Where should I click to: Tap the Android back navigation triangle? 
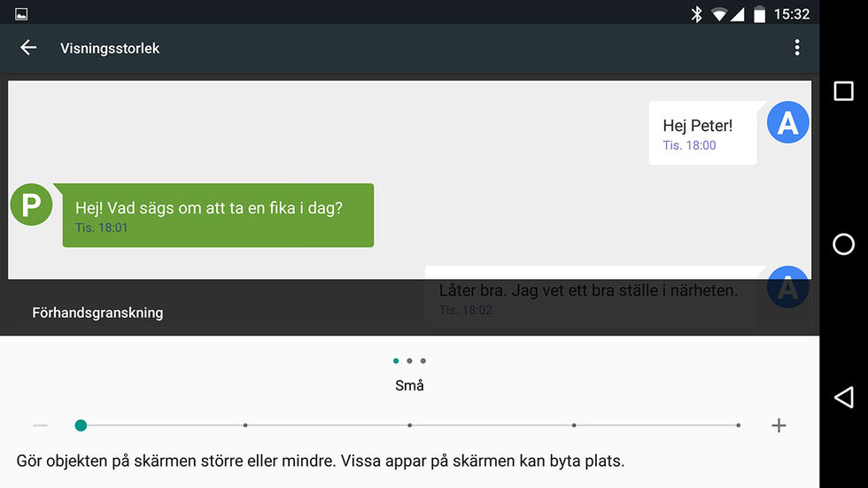click(x=844, y=397)
